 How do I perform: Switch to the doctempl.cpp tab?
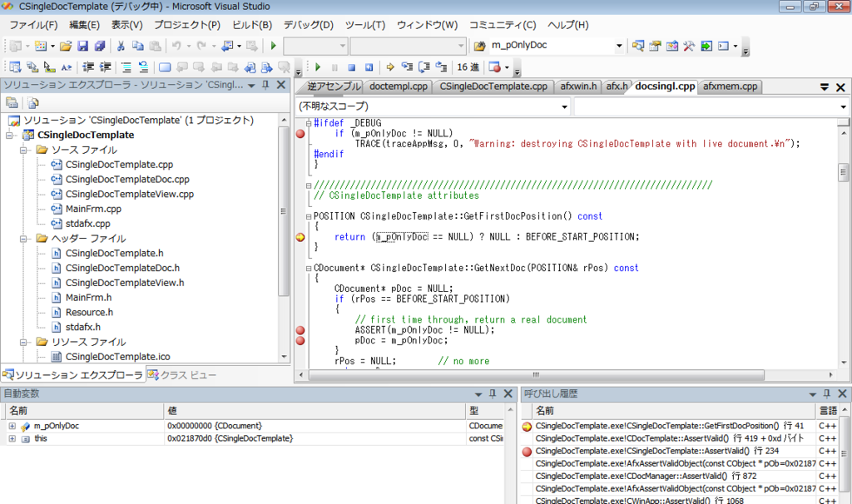pyautogui.click(x=399, y=86)
